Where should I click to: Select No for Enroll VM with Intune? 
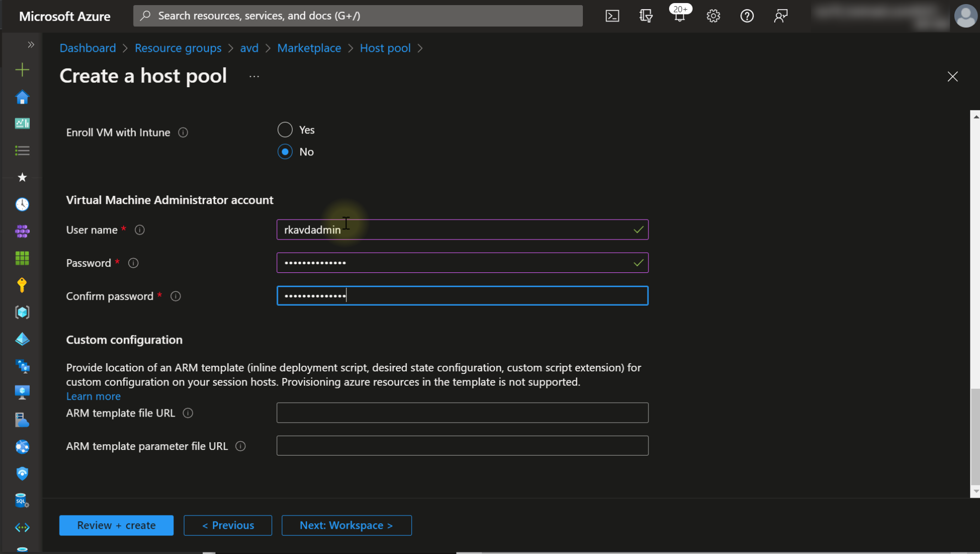285,152
